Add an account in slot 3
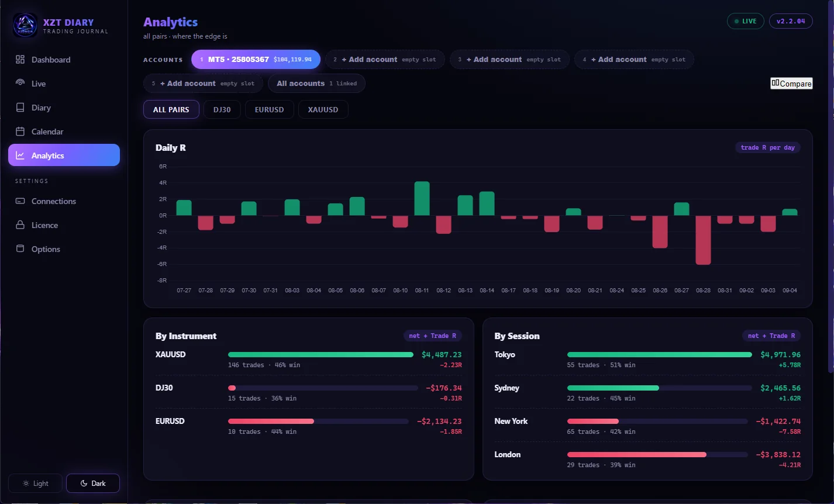This screenshot has width=834, height=504. tap(509, 60)
